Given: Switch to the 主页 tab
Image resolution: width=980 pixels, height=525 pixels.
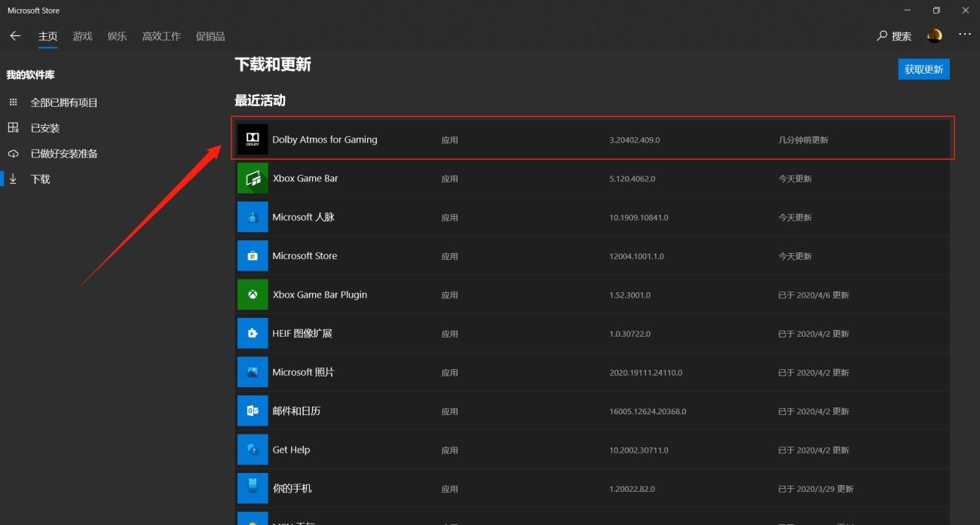Looking at the screenshot, I should [x=48, y=36].
